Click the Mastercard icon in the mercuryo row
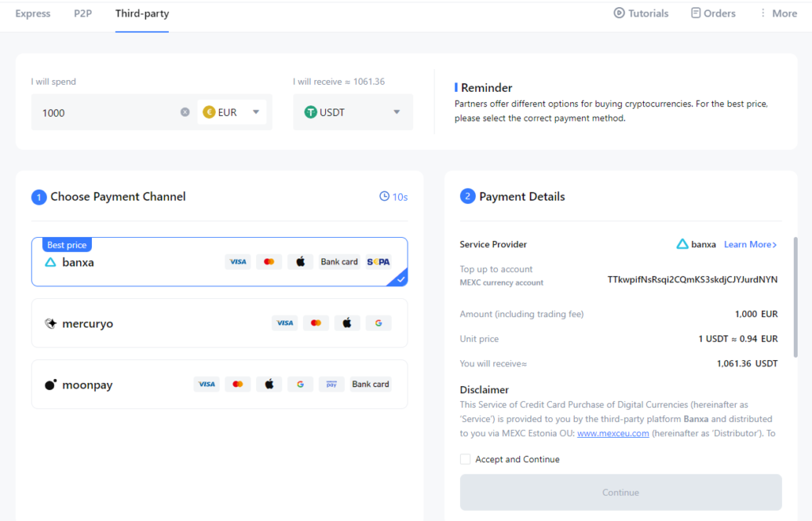Viewport: 812px width, 521px height. click(x=316, y=323)
